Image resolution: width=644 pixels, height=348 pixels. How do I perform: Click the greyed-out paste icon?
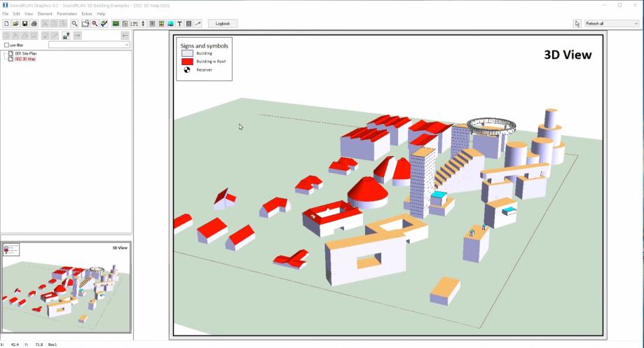(63, 24)
